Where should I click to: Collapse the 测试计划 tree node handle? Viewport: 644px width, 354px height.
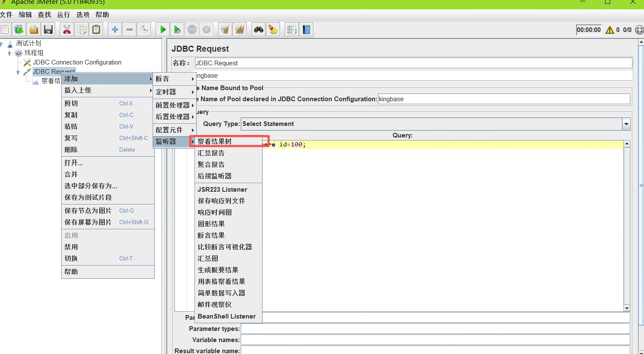coord(2,43)
